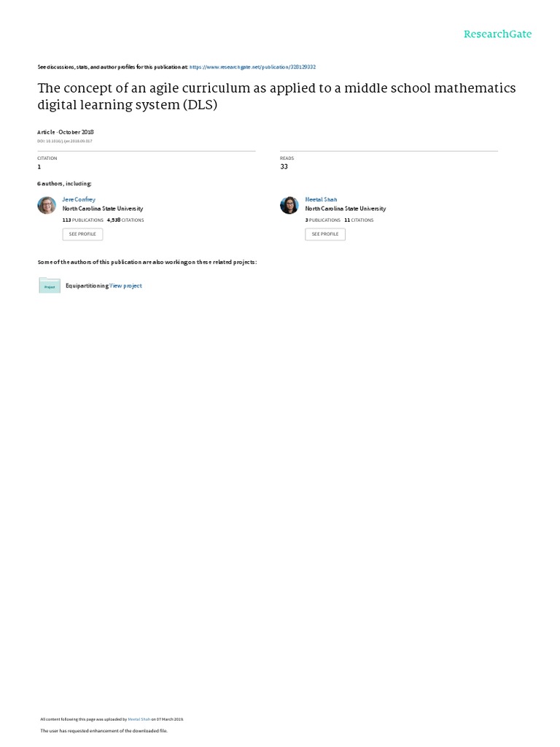Open Neetal Shah's author name link
This screenshot has width=560, height=747.
[x=321, y=199]
